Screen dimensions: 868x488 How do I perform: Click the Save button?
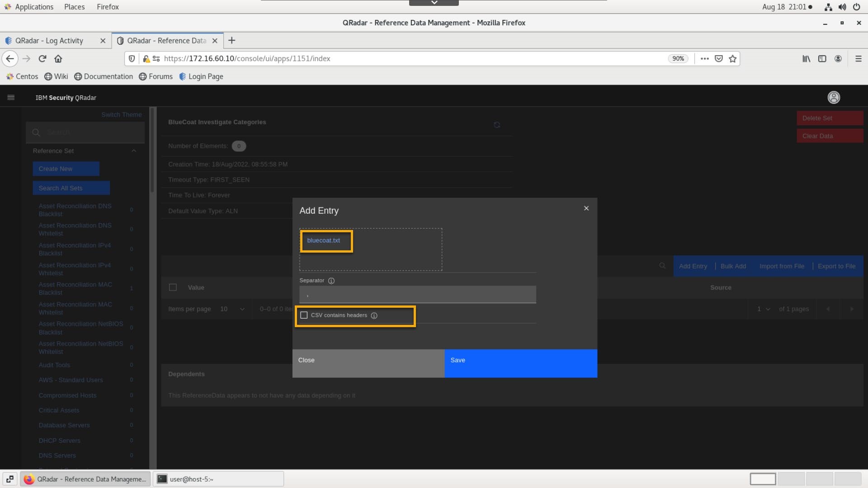[520, 363]
